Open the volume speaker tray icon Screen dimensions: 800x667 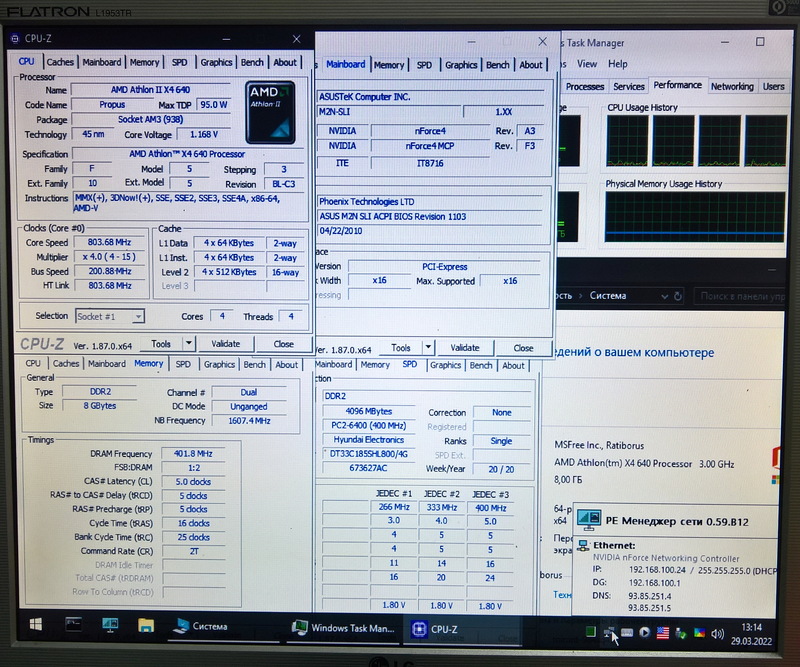click(717, 634)
